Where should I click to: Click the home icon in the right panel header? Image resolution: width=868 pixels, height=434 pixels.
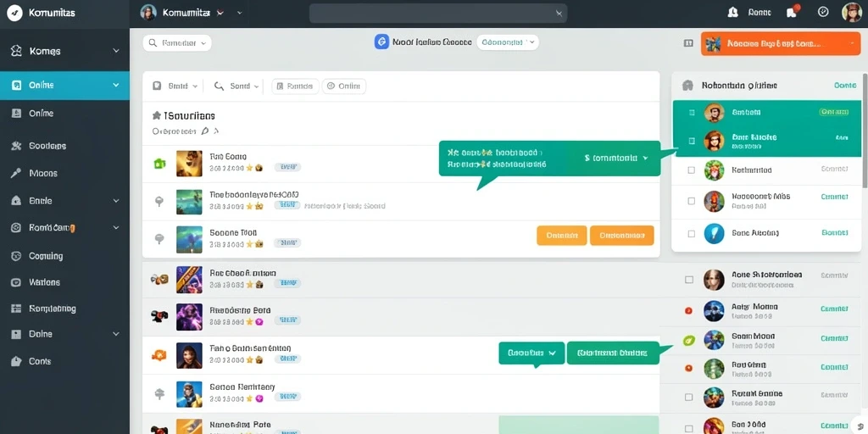[x=687, y=86]
